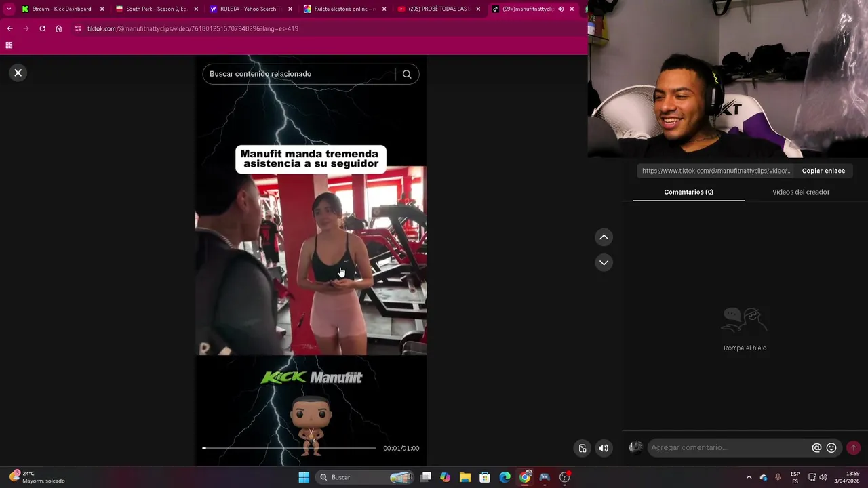868x488 pixels.
Task: Go to previous video with up chevron
Action: point(604,237)
